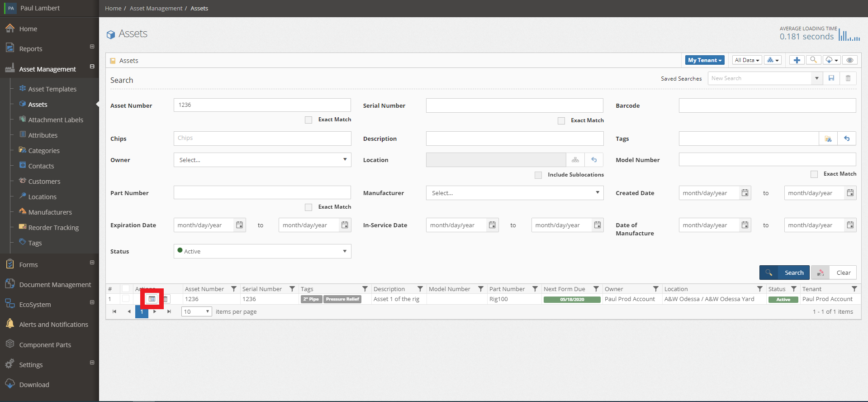This screenshot has height=402, width=868.
Task: Collapse the Asset Management sidebar section
Action: [92, 67]
